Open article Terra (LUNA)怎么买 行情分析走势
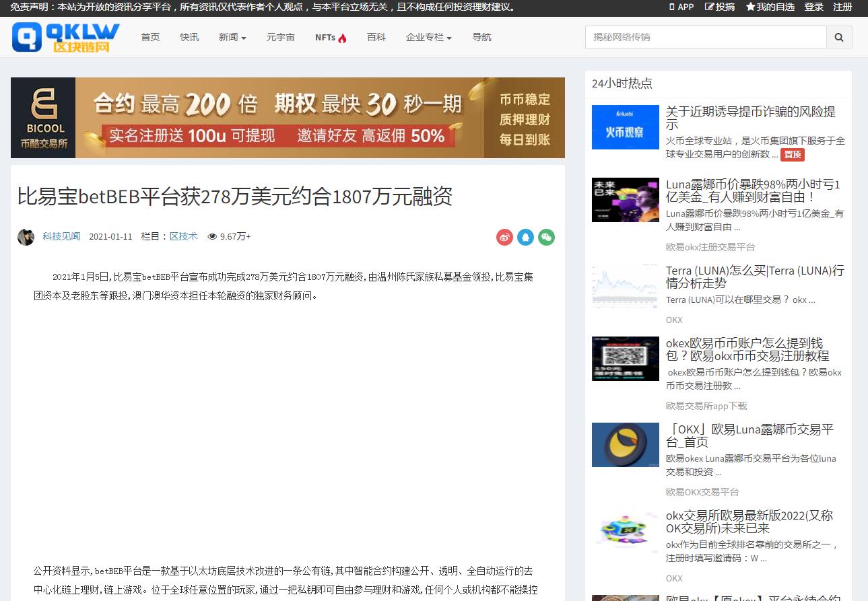 point(755,277)
